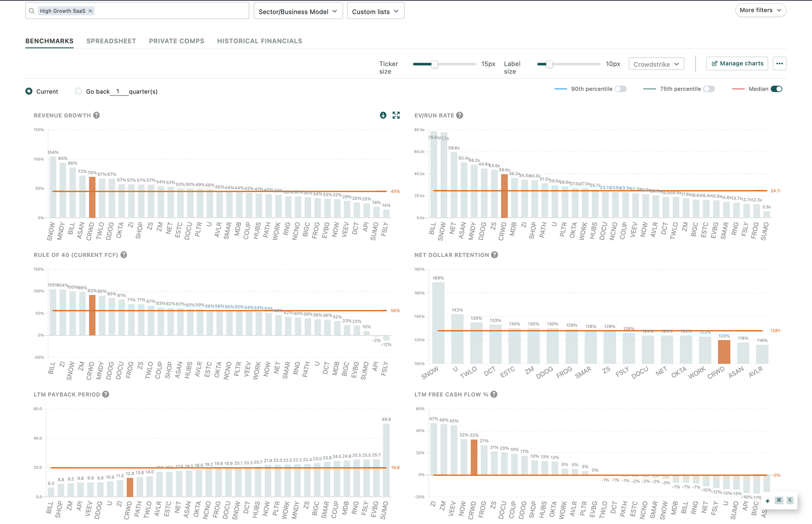The width and height of the screenshot is (812, 524).
Task: Click the Net Dollar Retention help icon
Action: click(x=495, y=255)
